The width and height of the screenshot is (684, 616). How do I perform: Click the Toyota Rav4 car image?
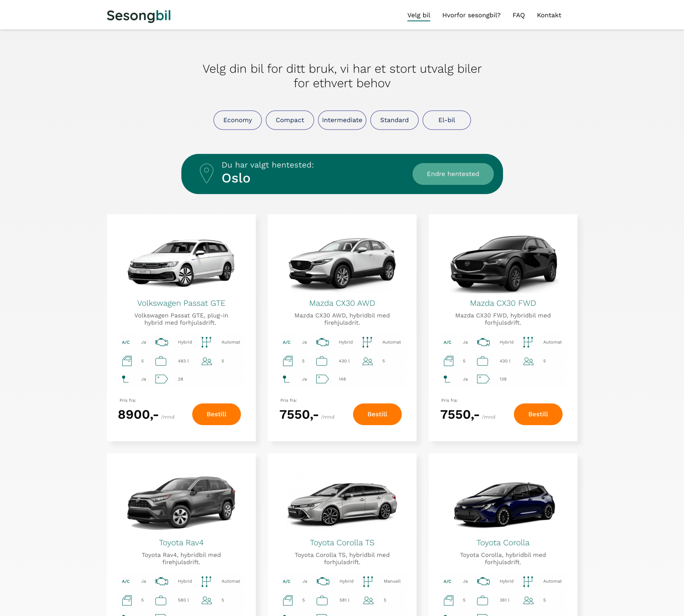(x=181, y=502)
